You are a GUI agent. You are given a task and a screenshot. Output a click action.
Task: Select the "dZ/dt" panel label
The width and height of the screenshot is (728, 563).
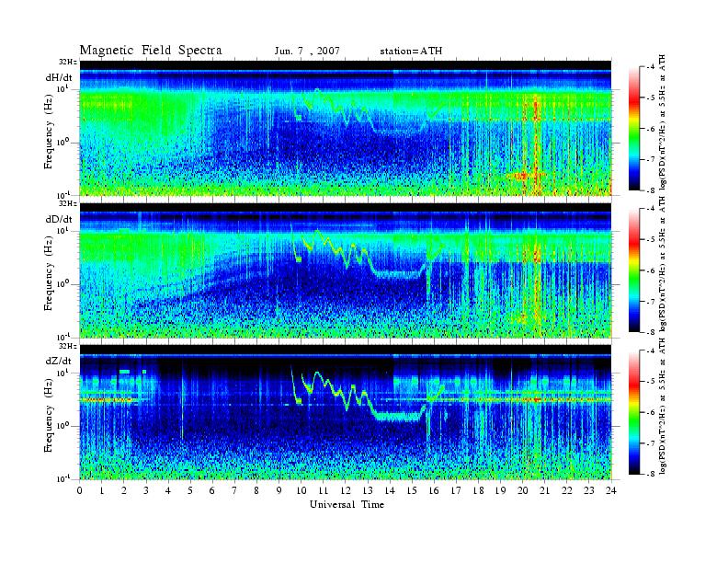(59, 361)
